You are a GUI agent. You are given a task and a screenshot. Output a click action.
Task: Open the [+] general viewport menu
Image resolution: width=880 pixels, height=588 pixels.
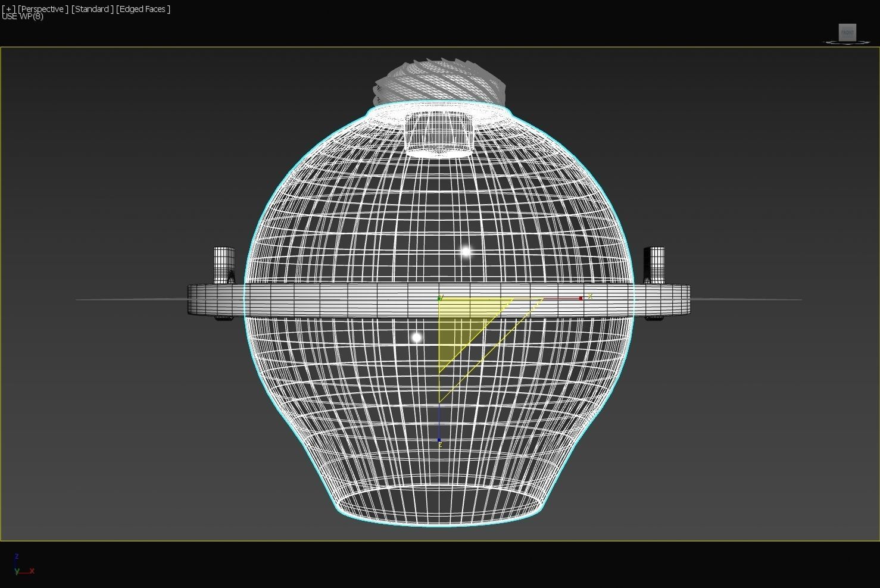tap(9, 9)
